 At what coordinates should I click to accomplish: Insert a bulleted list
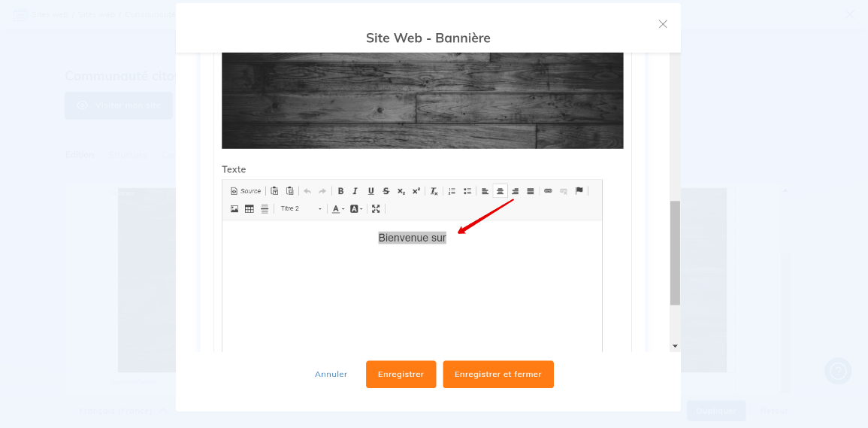(x=467, y=191)
